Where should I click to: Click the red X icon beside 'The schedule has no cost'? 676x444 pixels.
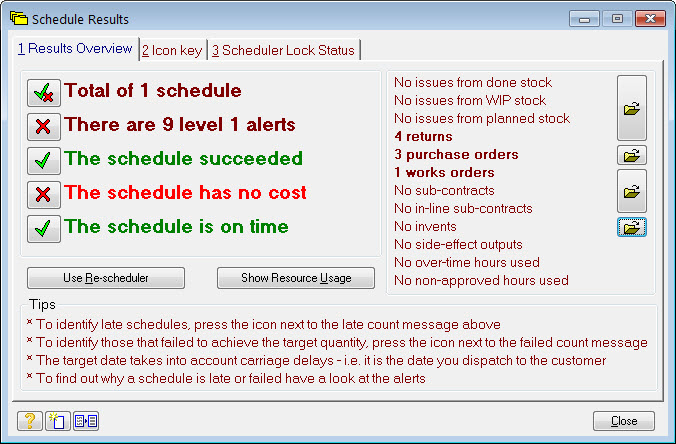(43, 195)
